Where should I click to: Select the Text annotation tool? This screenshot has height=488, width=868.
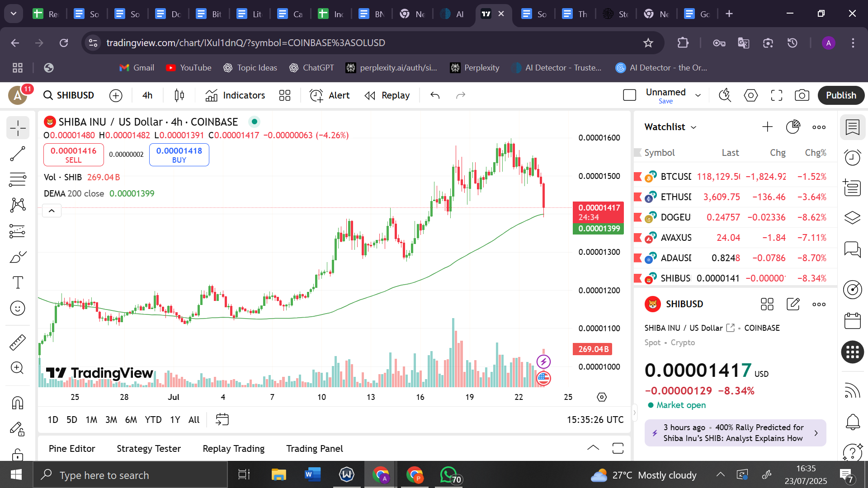(x=18, y=282)
